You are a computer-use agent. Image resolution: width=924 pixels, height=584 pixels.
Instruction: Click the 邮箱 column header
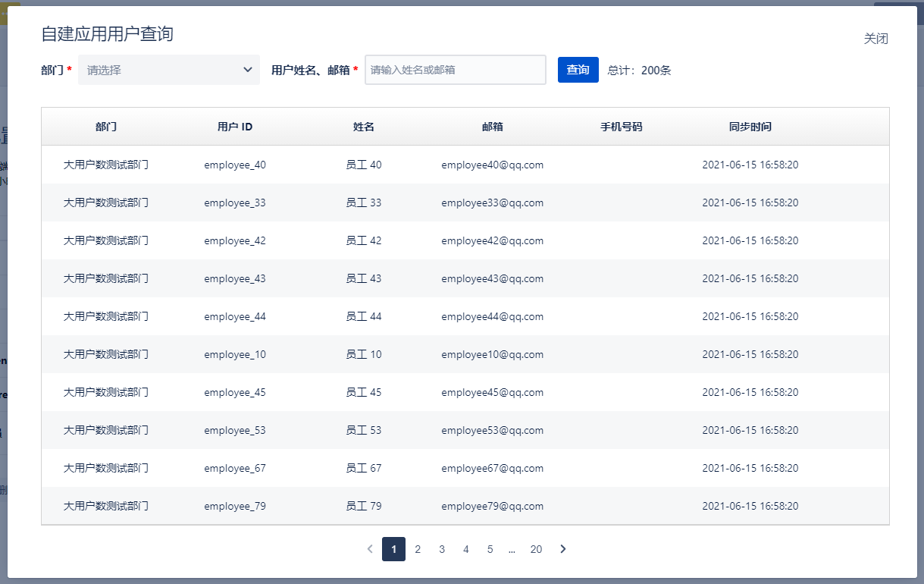(492, 127)
